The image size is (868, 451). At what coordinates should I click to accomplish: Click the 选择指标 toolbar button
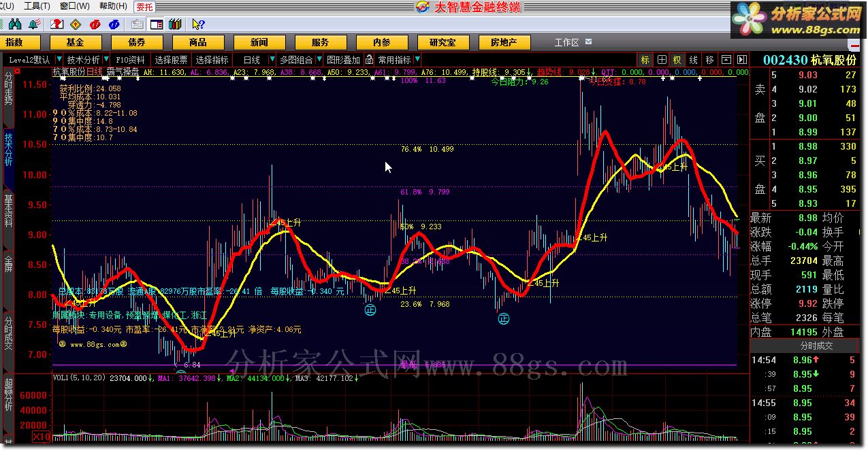(x=212, y=60)
